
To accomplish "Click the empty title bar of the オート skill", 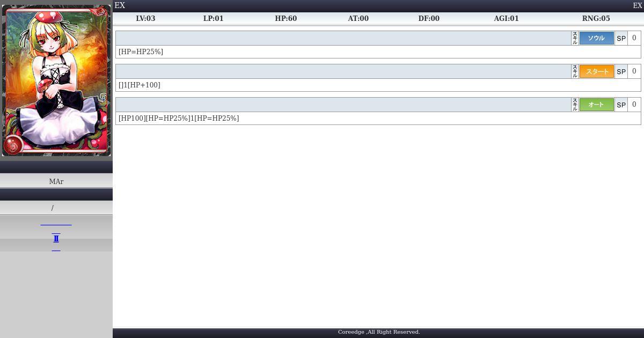I will pyautogui.click(x=343, y=105).
